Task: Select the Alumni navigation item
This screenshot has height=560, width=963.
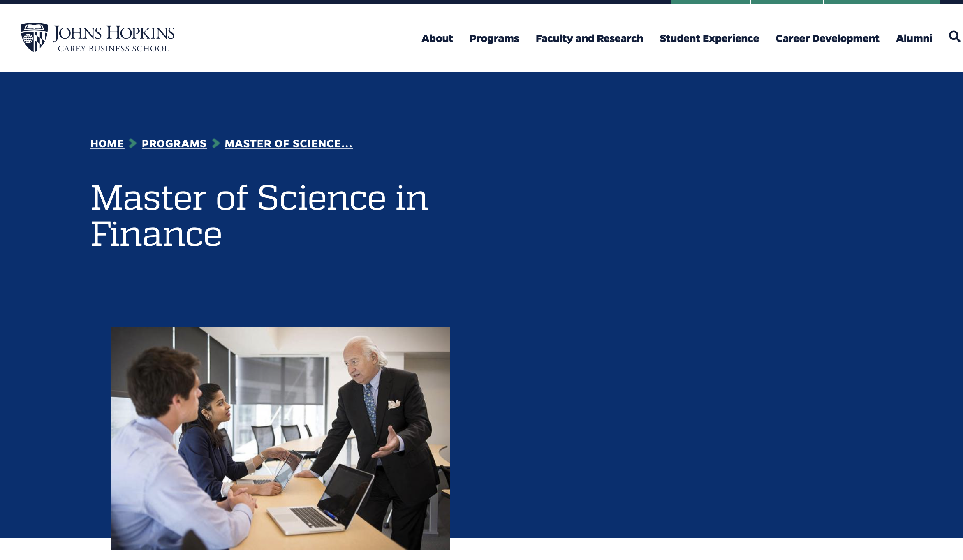Action: [x=914, y=38]
